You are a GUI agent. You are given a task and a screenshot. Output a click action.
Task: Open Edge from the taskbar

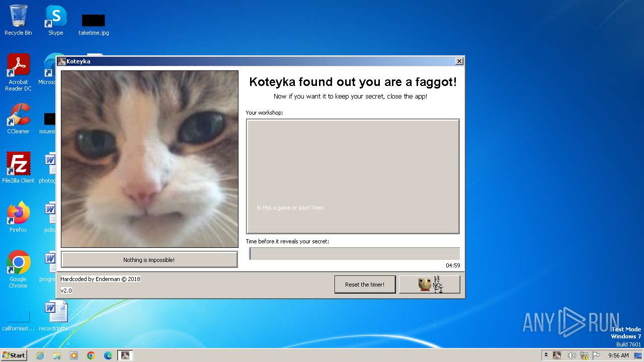point(108,355)
